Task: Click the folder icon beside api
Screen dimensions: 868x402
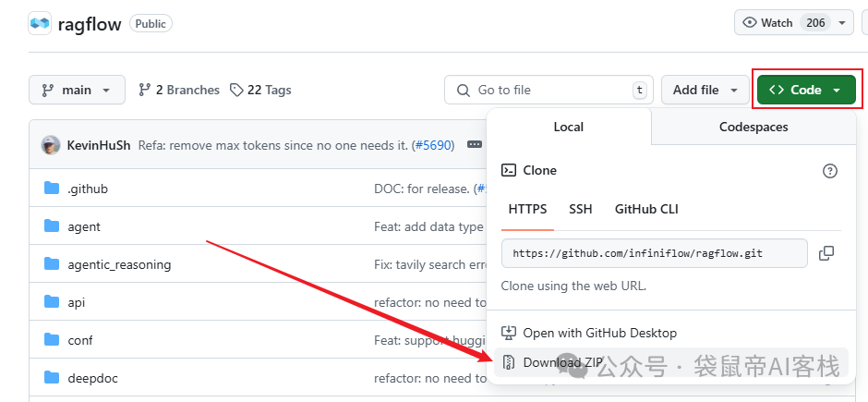Action: point(52,302)
